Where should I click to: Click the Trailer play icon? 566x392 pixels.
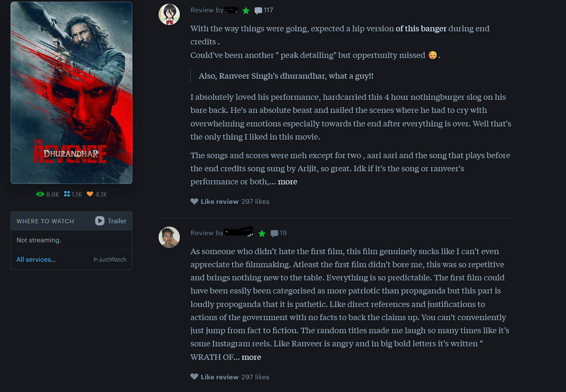[x=100, y=221]
